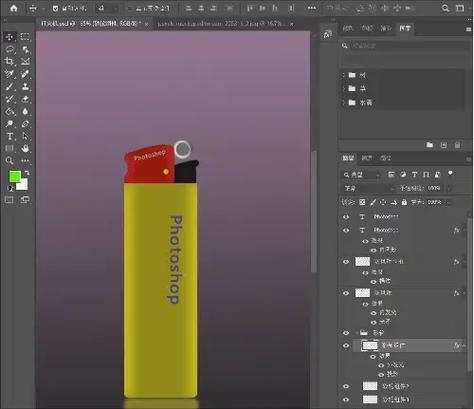Expand the first pattern folder
474x409 pixels.
point(343,75)
